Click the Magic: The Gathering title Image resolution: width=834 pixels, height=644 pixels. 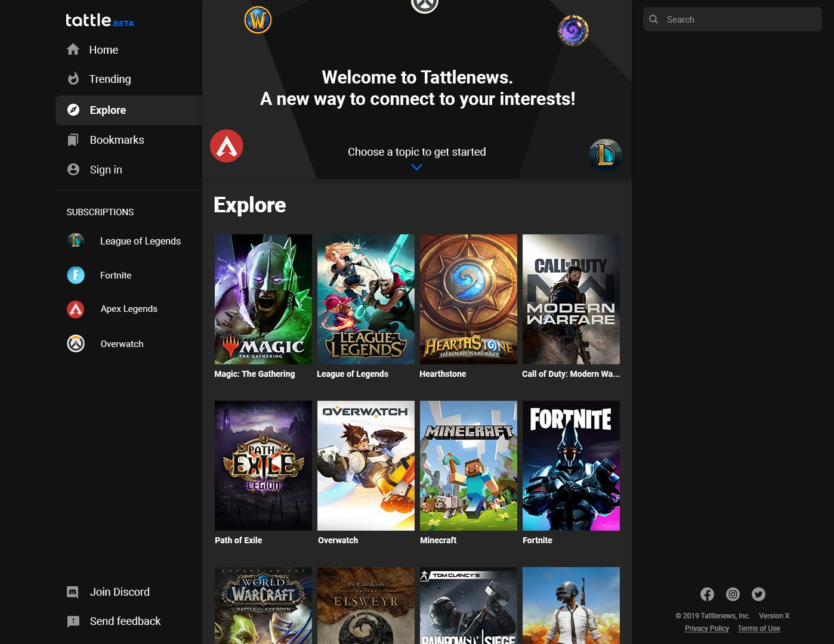click(255, 374)
